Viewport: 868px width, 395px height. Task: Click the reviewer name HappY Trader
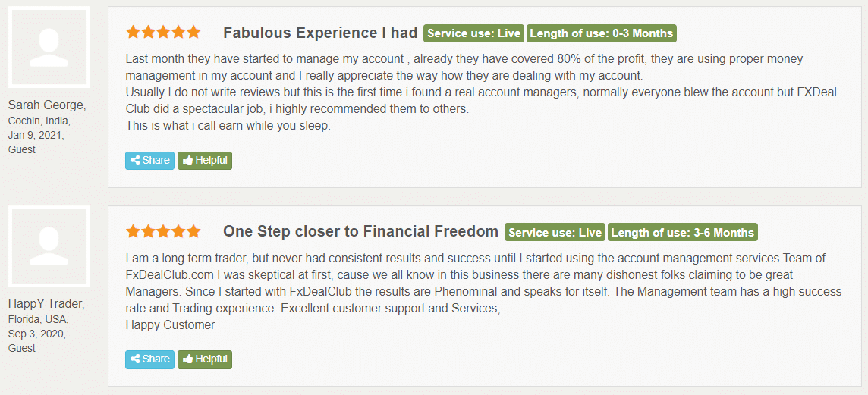click(x=46, y=304)
